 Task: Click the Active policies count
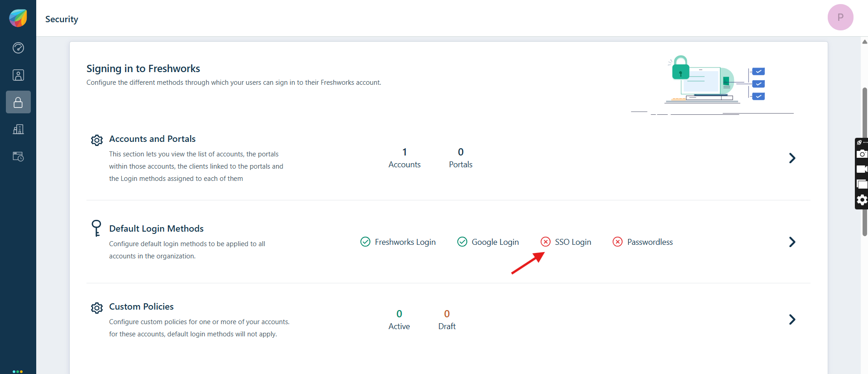click(x=399, y=314)
